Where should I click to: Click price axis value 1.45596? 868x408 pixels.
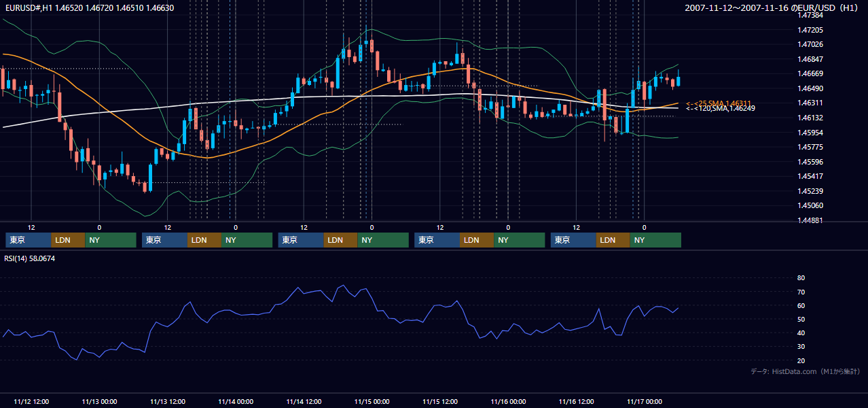810,162
